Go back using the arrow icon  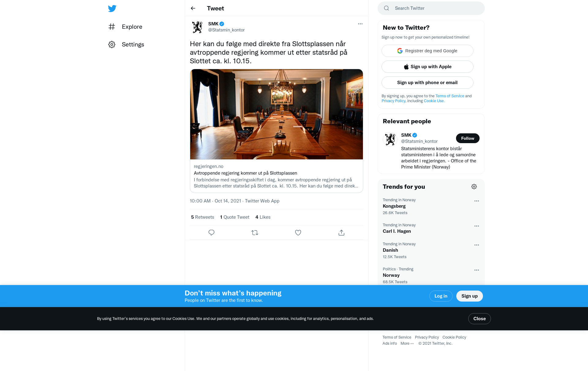pyautogui.click(x=193, y=8)
